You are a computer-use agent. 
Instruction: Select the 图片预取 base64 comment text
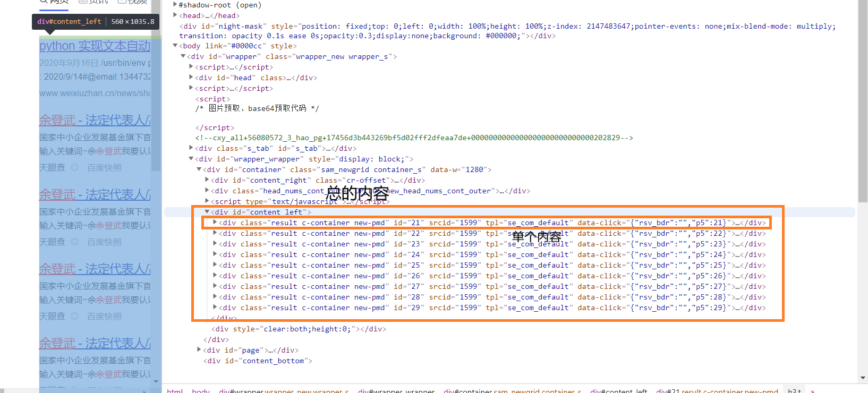257,108
